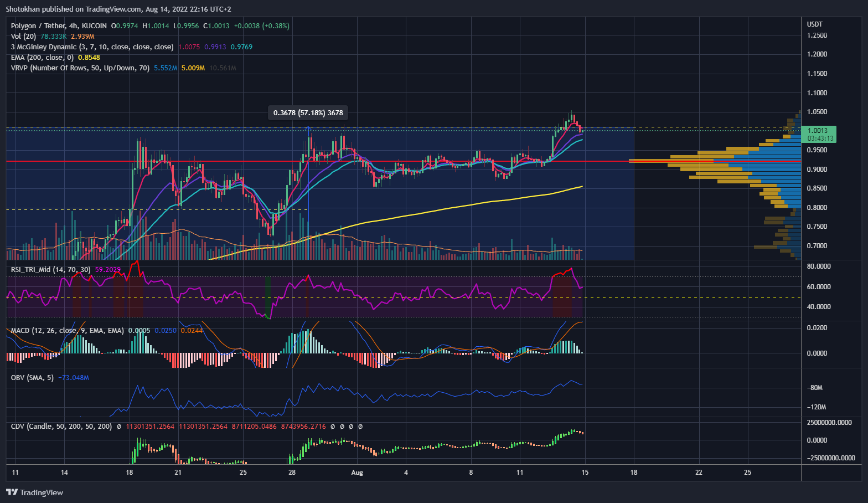Click the VRVP (Number Of Rows) legend
The image size is (868, 503).
(x=80, y=68)
